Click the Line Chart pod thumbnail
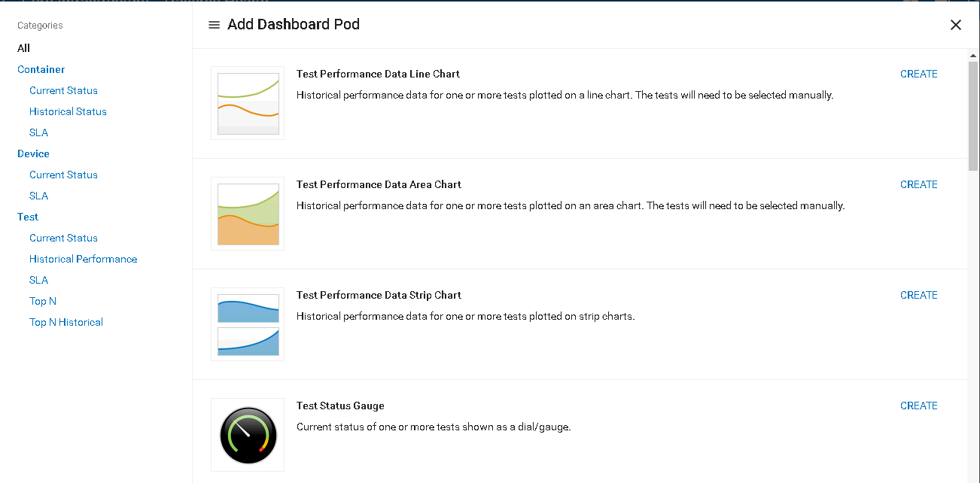 click(x=248, y=104)
